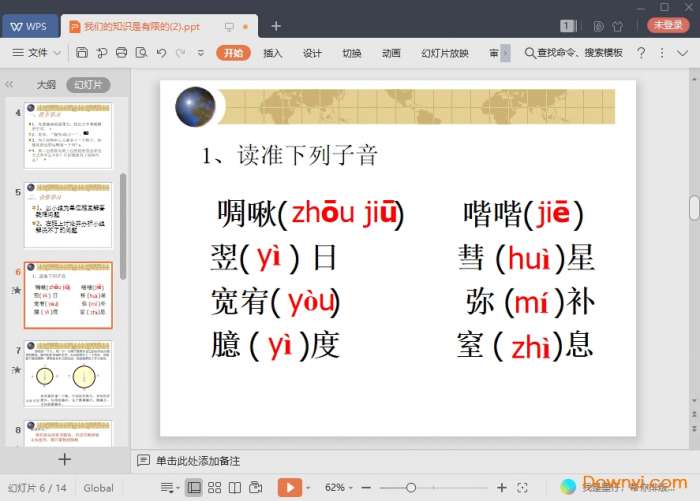Click the search command box
This screenshot has width=700, height=501.
click(574, 53)
